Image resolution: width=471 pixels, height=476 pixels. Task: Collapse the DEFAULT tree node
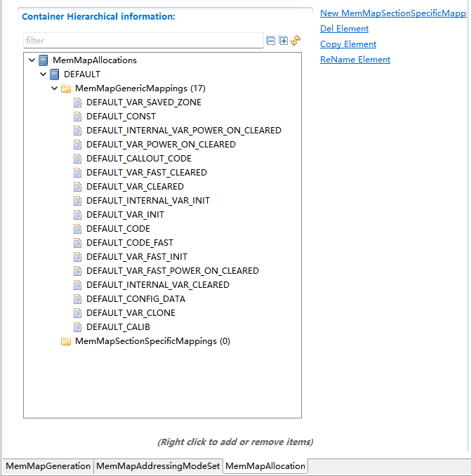click(44, 74)
